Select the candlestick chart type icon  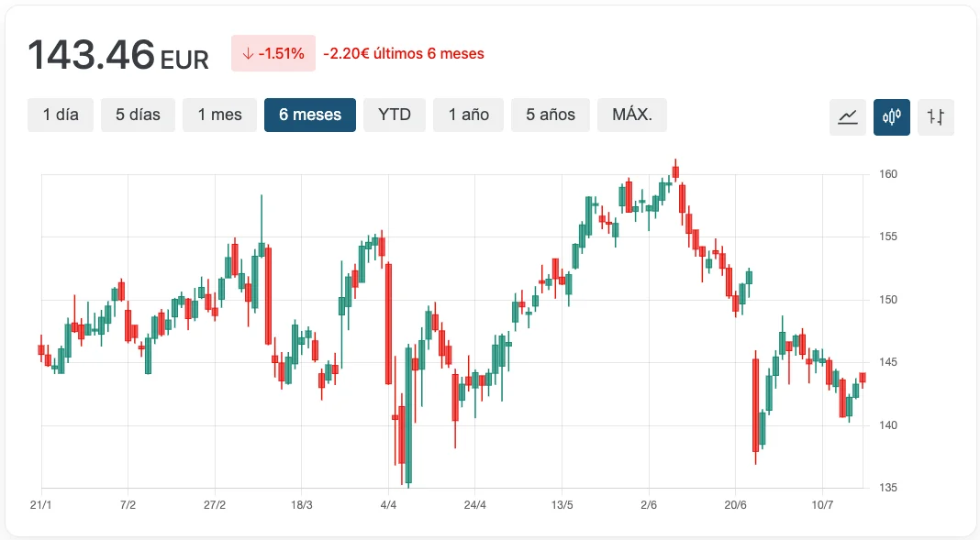coord(892,116)
